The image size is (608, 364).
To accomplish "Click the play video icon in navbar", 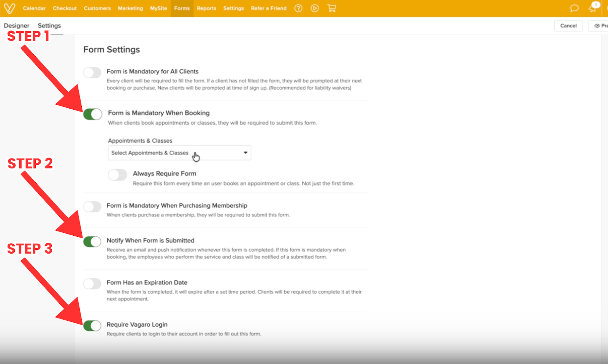I will [315, 8].
